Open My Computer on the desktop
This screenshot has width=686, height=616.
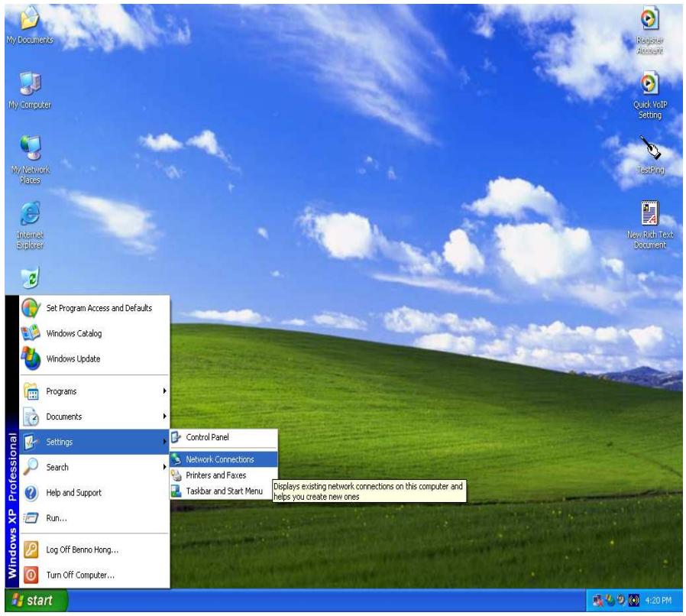click(x=30, y=89)
